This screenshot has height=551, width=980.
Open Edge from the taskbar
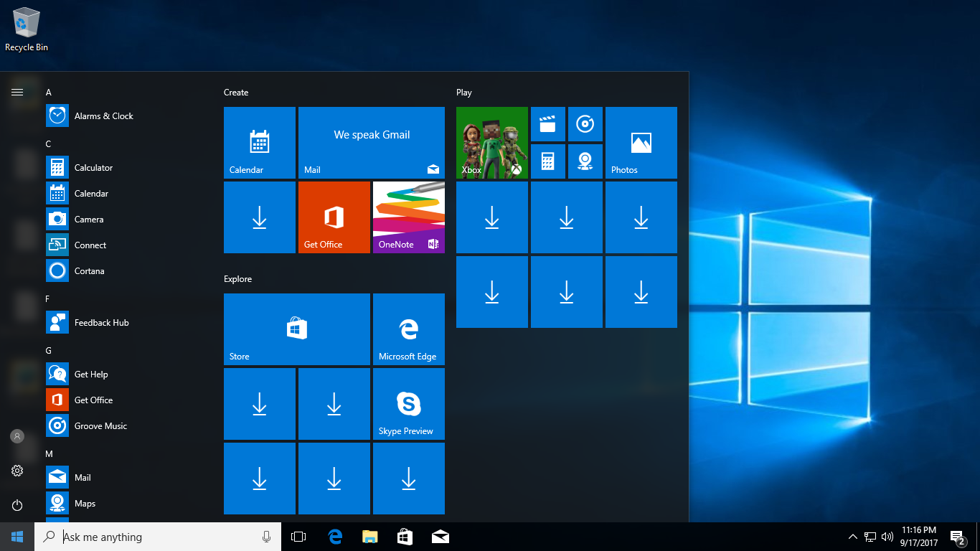tap(334, 537)
